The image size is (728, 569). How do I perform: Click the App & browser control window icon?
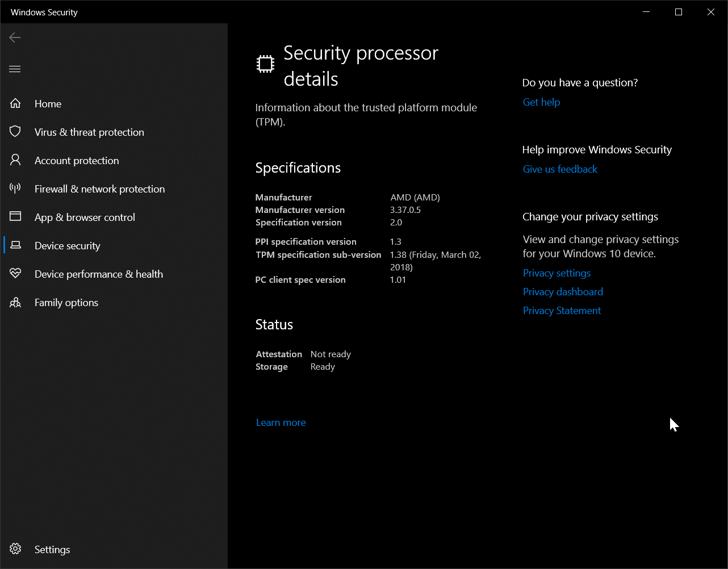[15, 217]
